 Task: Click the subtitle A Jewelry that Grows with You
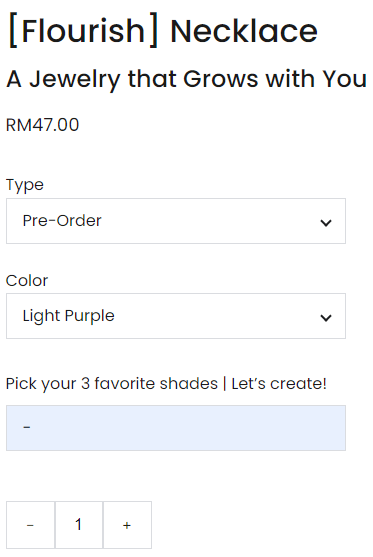click(186, 79)
